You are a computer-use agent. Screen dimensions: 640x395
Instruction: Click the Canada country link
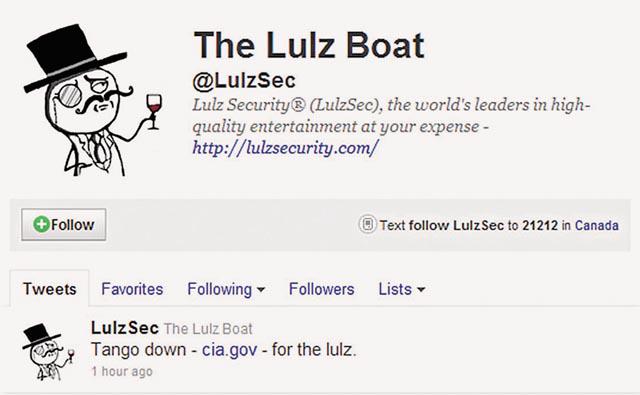click(x=597, y=225)
